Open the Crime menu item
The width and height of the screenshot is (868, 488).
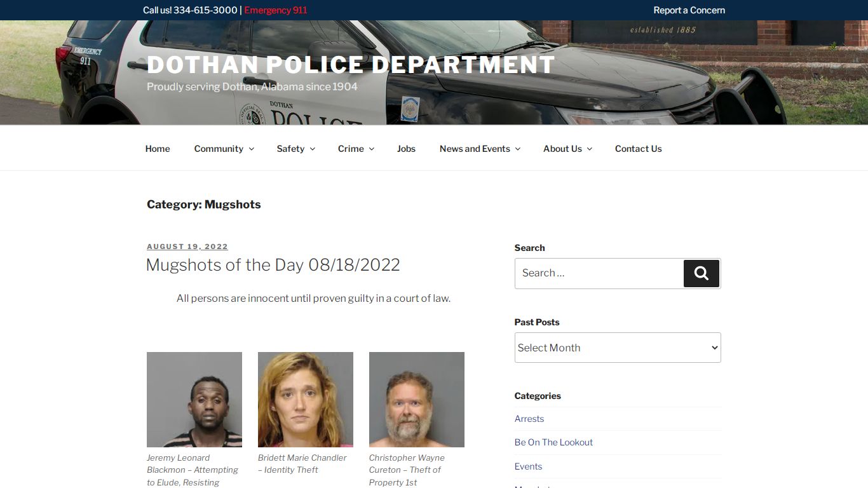pos(351,149)
